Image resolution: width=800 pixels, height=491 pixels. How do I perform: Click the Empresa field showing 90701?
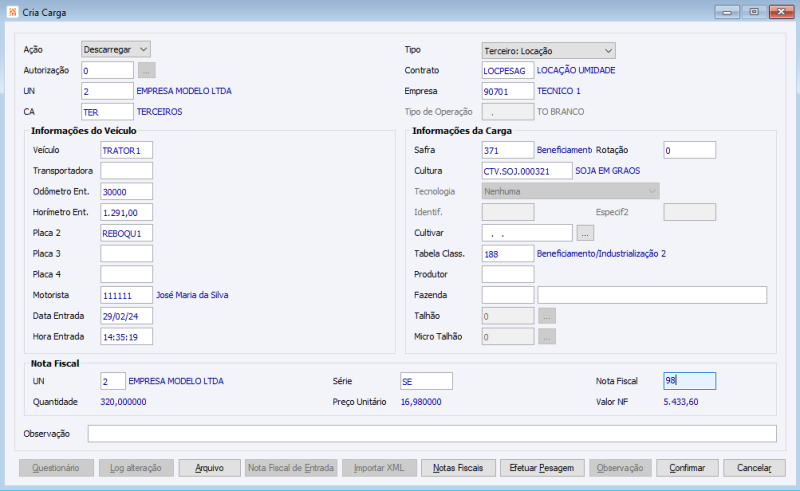point(508,91)
